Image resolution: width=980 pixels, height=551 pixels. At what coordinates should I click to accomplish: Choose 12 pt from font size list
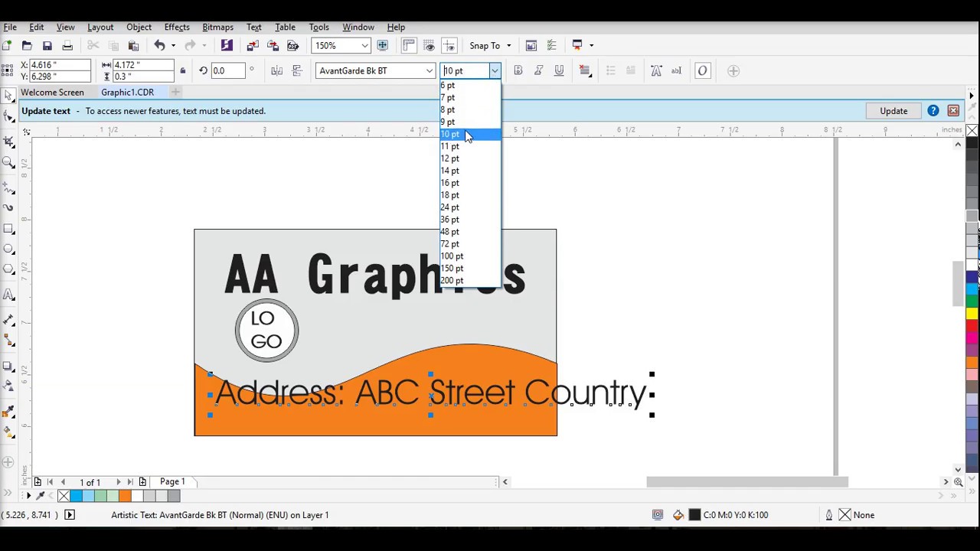(x=470, y=158)
